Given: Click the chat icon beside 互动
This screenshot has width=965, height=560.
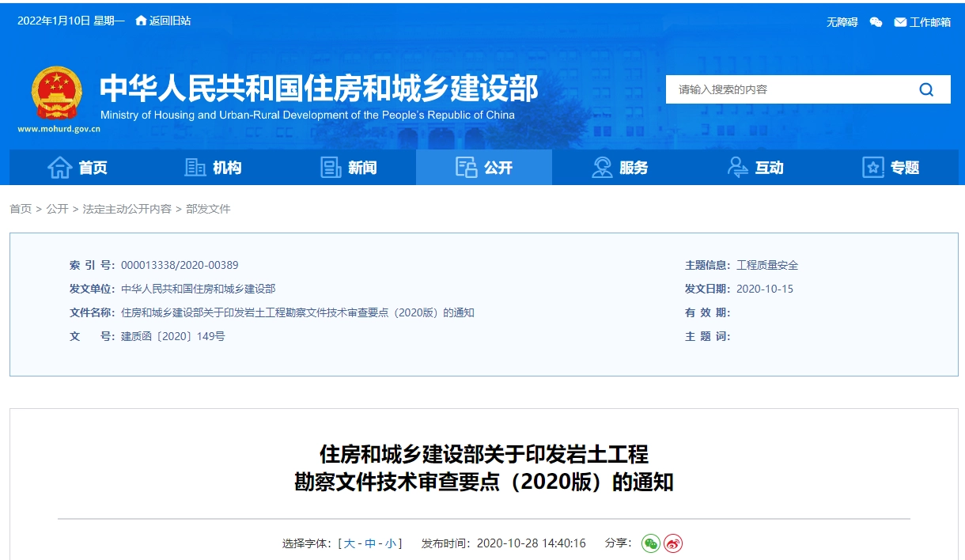Looking at the screenshot, I should (737, 167).
